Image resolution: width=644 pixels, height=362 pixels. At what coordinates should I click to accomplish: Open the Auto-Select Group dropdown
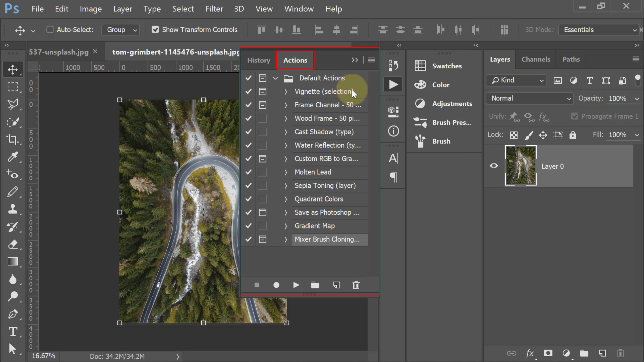[121, 30]
